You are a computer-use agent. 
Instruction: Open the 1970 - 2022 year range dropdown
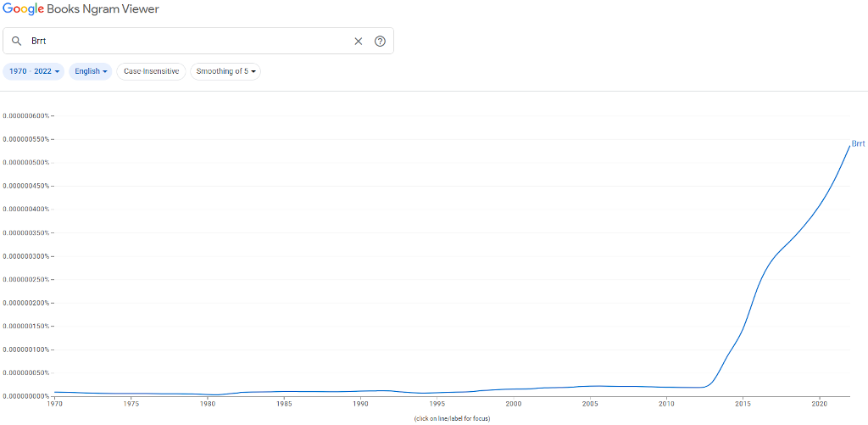tap(34, 71)
